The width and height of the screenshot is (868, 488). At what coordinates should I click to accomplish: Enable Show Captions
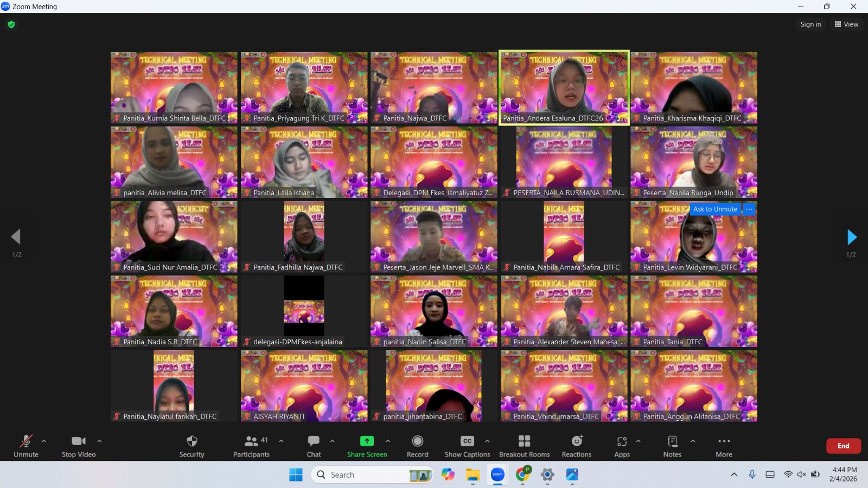click(x=467, y=441)
